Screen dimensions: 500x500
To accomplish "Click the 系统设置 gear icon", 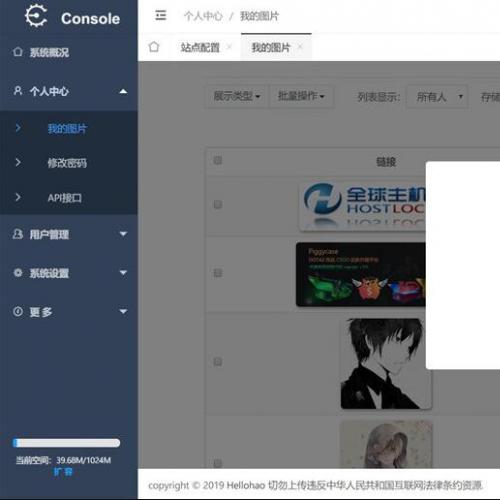I will click(x=18, y=273).
